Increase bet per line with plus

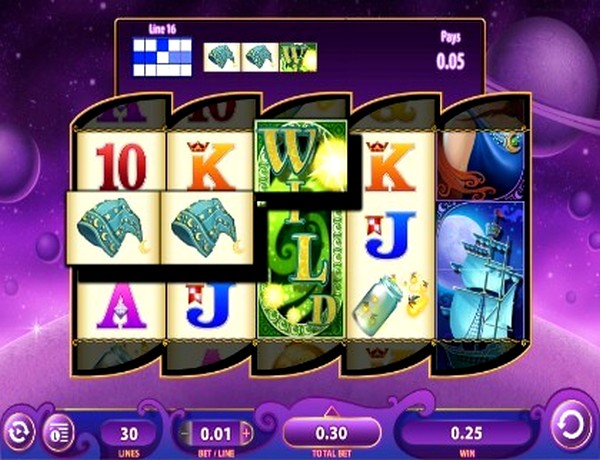coord(246,434)
